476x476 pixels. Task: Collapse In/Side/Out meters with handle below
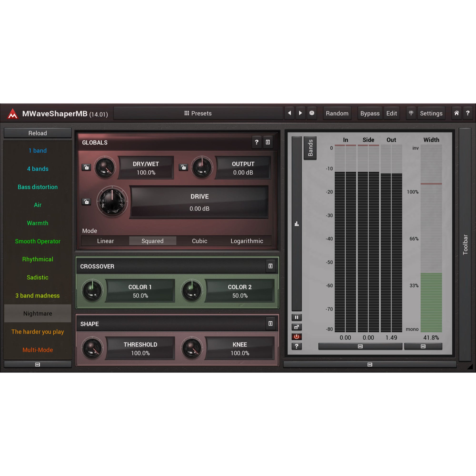point(360,346)
